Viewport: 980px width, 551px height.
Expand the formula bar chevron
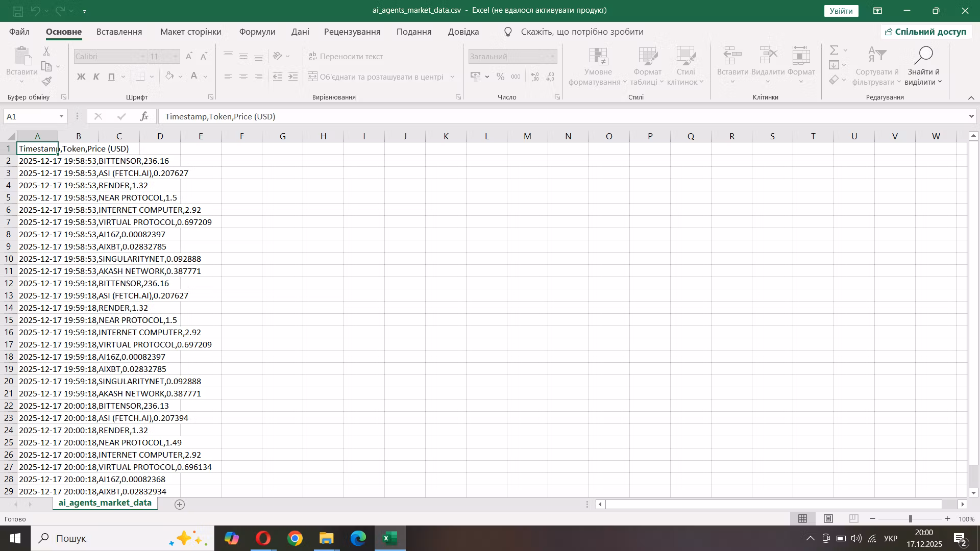point(971,117)
